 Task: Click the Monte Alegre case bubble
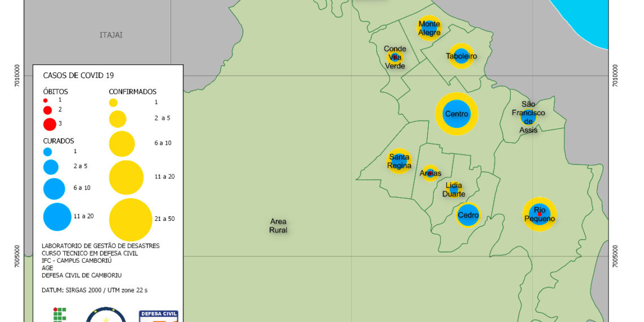[429, 28]
